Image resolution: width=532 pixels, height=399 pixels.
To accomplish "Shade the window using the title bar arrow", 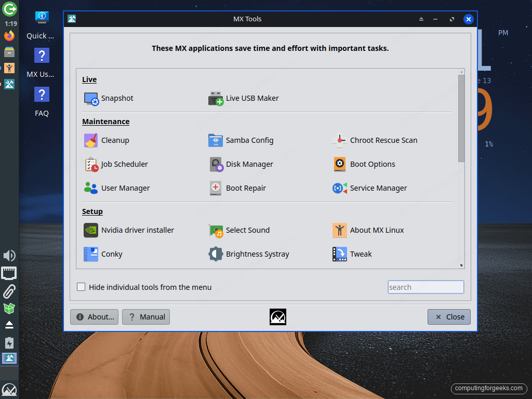I will click(x=421, y=19).
